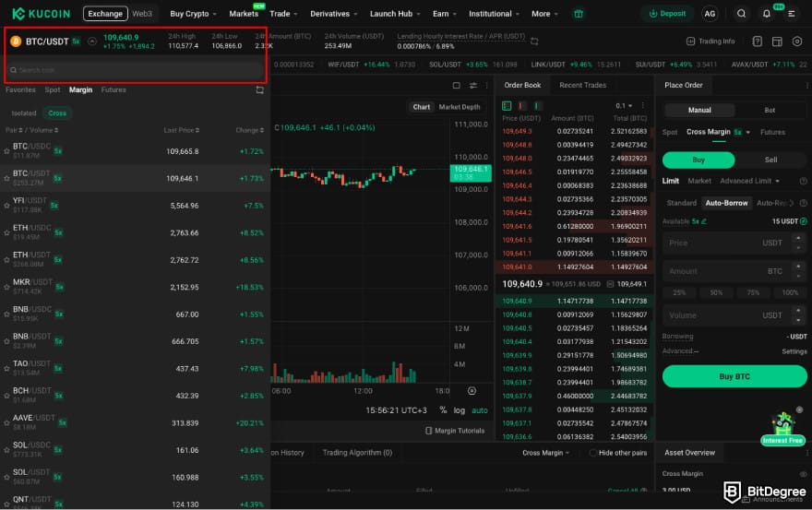
Task: Switch to Favorites tab in pair list
Action: [20, 90]
